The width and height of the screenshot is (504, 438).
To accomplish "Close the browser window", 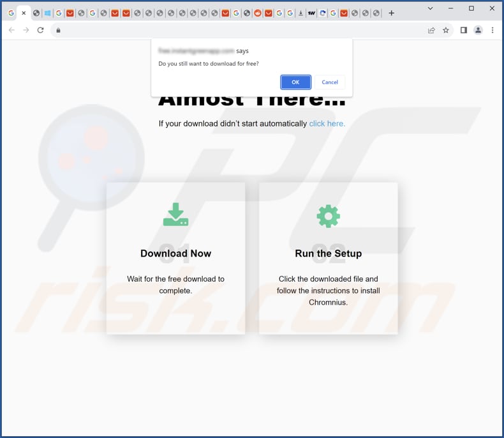I will 492,8.
